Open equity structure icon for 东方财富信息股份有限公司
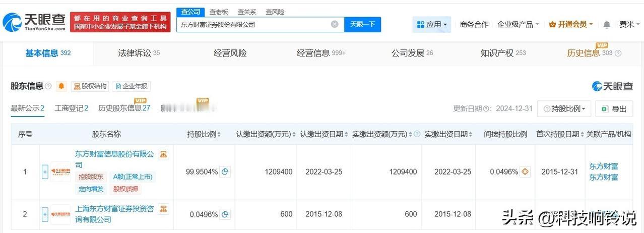Viewport: 644px width, 233px height. (x=163, y=154)
